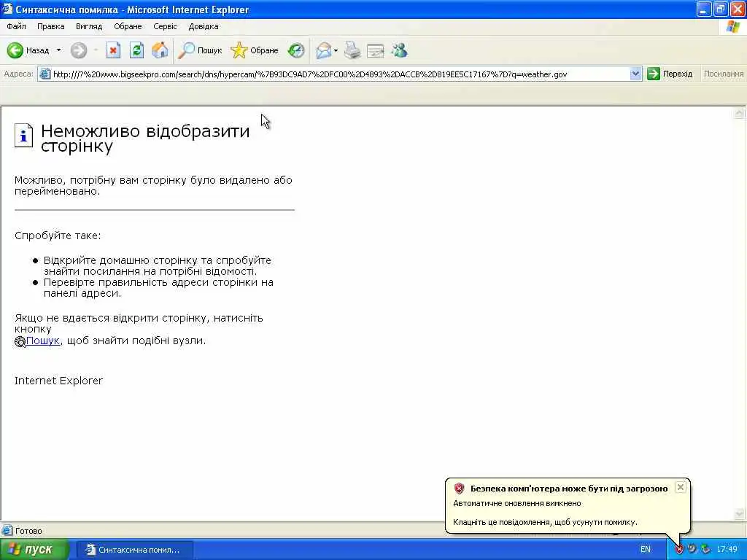Click the Internet Explorer text on page

(x=58, y=381)
